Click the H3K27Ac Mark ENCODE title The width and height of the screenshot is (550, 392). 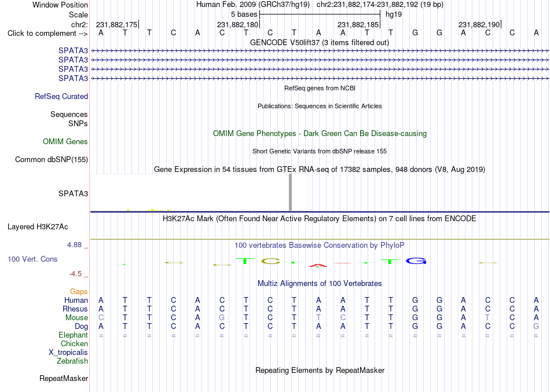pyautogui.click(x=320, y=219)
